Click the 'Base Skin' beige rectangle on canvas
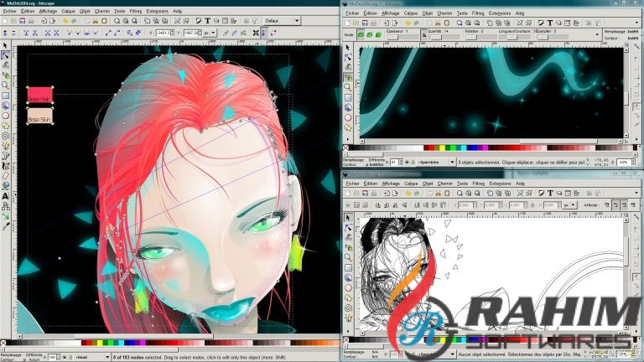Viewport: 644px width, 362px height. point(40,116)
